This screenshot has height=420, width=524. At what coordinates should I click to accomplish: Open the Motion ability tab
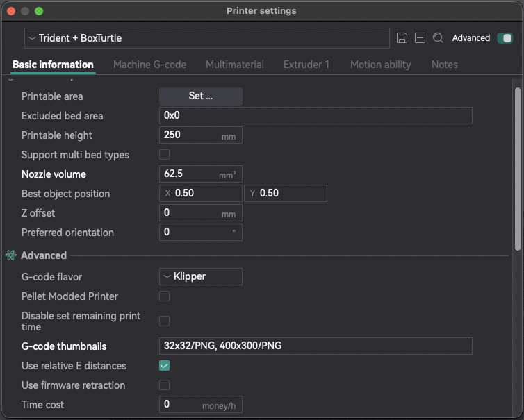[x=380, y=65]
